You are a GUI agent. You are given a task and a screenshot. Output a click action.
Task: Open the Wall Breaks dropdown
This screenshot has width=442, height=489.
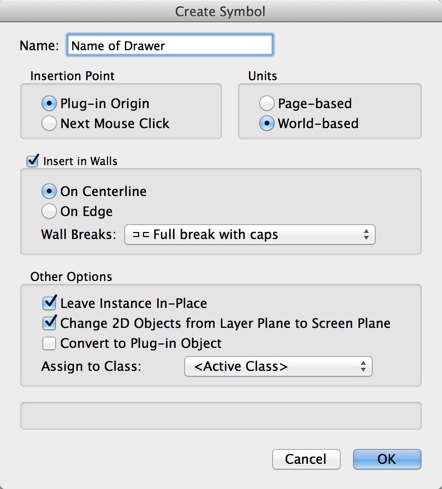250,235
